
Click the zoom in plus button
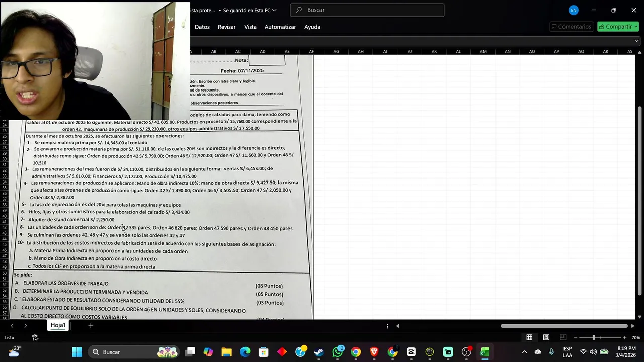click(624, 337)
